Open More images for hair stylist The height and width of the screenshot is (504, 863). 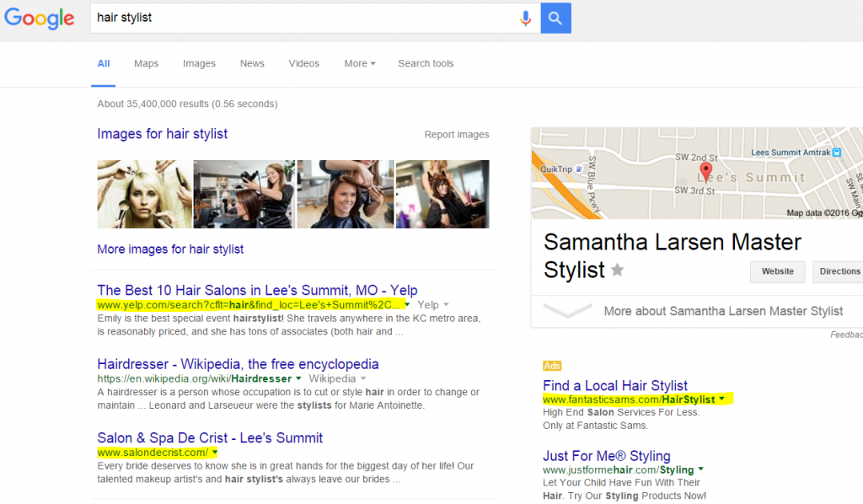[170, 249]
